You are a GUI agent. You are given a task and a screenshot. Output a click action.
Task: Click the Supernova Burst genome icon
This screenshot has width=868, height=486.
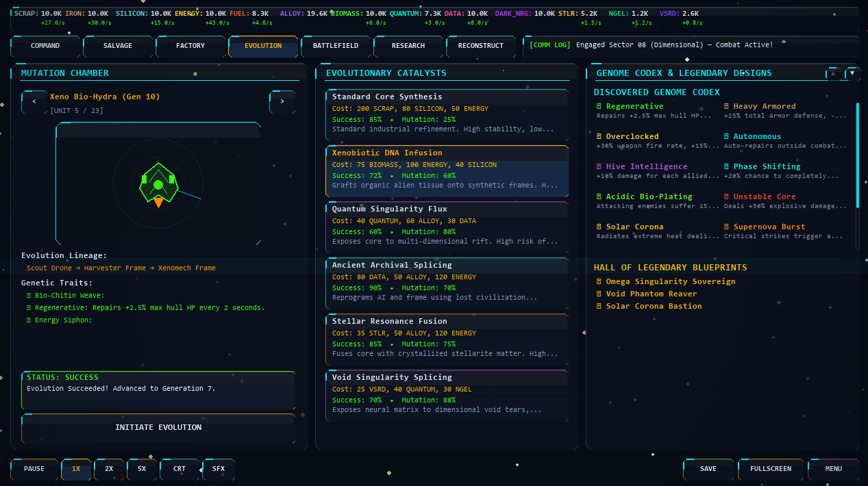727,227
